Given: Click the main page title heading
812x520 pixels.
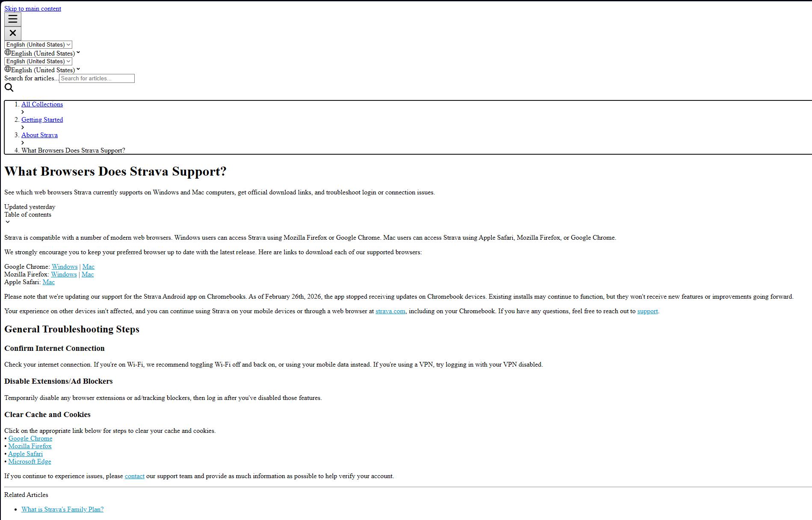Looking at the screenshot, I should pyautogui.click(x=115, y=171).
